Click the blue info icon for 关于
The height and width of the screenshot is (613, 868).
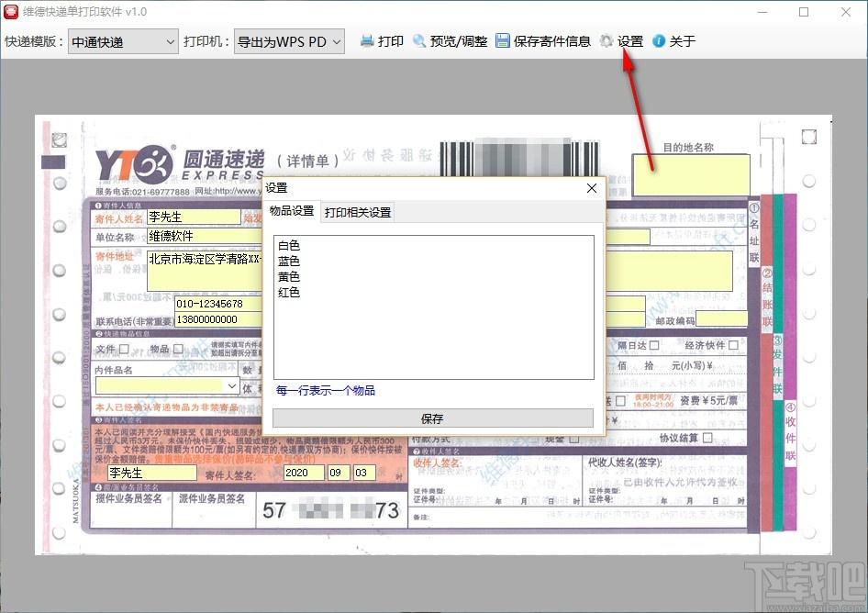coord(659,41)
